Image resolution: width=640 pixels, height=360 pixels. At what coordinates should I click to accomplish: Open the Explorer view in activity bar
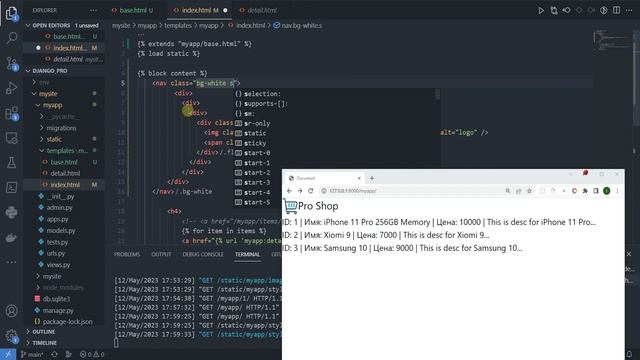click(11, 14)
